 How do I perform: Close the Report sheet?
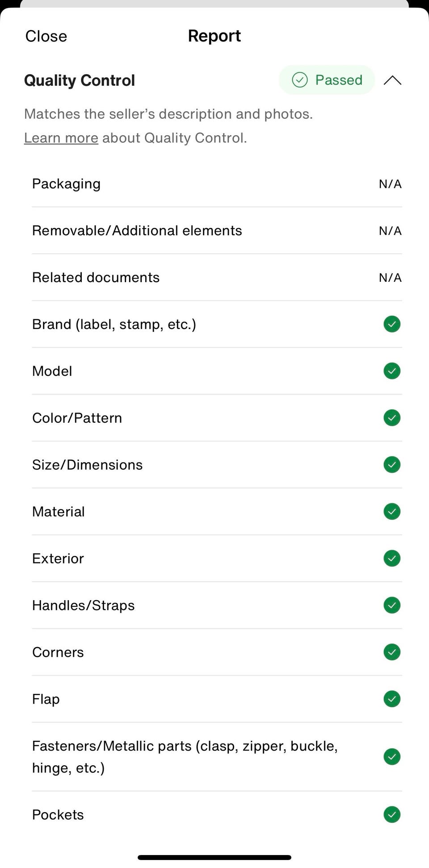[46, 36]
